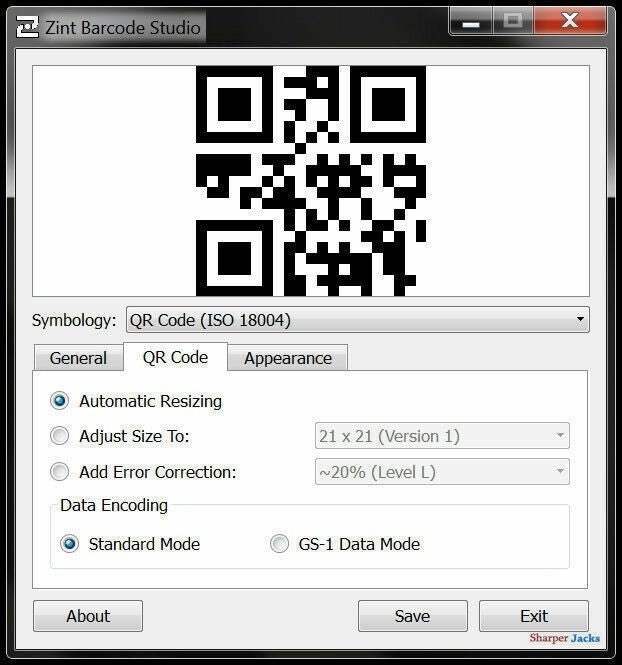Screen dimensions: 622x665
Task: Select the QR Code tab
Action: tap(175, 357)
